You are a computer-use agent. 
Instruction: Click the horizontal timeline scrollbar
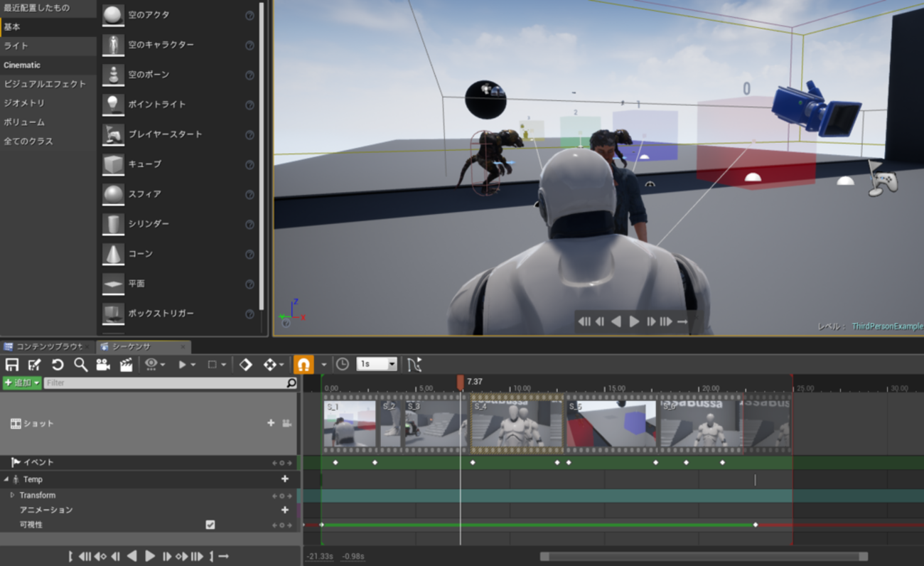(x=703, y=557)
